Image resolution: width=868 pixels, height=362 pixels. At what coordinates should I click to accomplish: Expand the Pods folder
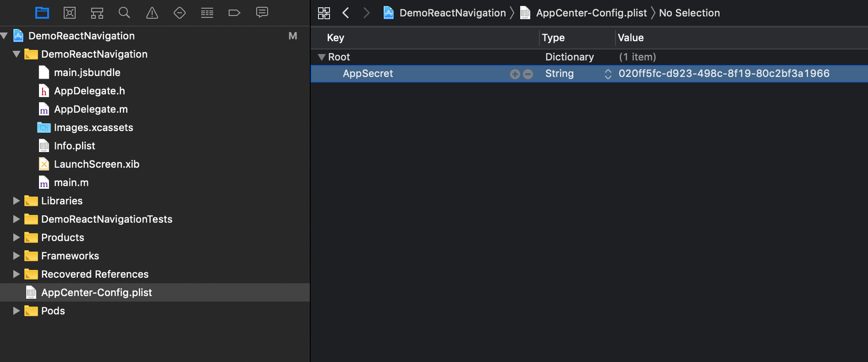coord(16,310)
